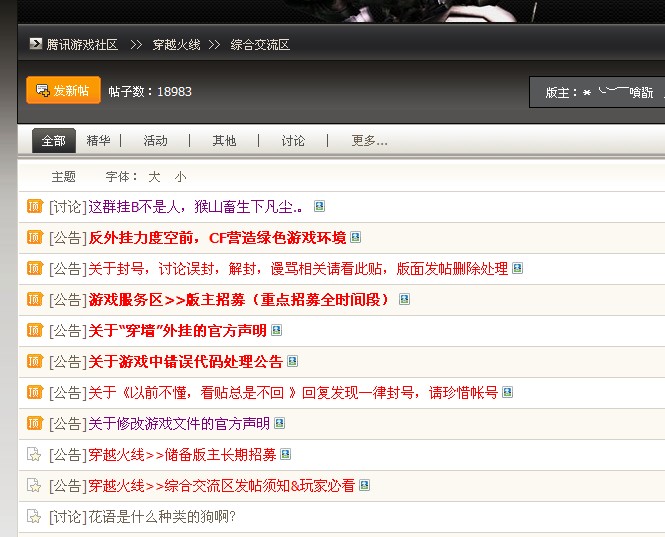The width and height of the screenshot is (665, 537).
Task: Filter by [公告] tag on 反外挂力度空前 row
Action: click(x=68, y=238)
